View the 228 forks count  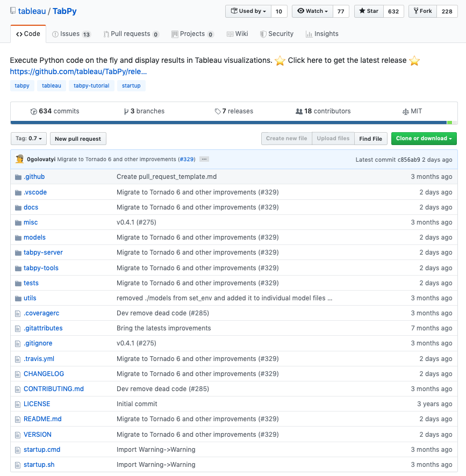coord(447,11)
